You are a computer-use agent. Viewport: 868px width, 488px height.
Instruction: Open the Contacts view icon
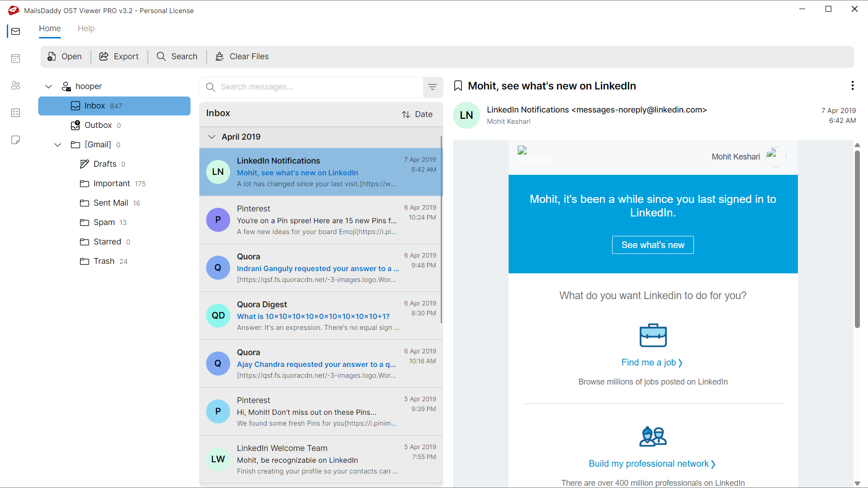tap(16, 85)
